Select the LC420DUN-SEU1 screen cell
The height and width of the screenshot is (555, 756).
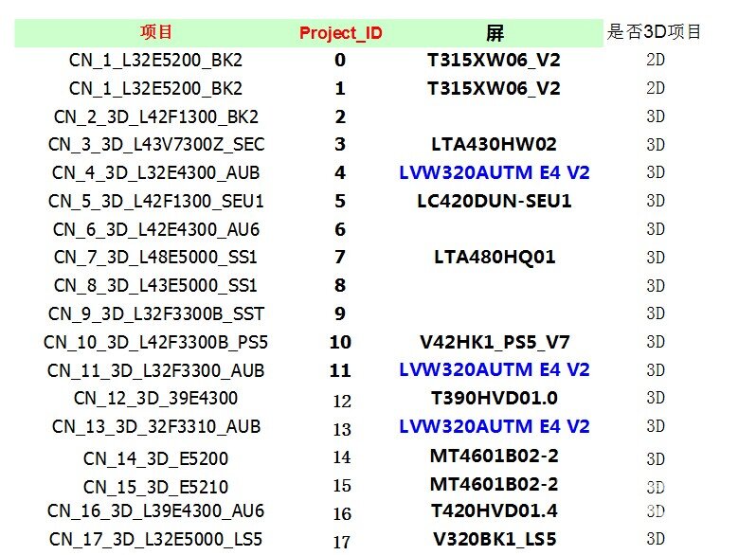[x=495, y=201]
